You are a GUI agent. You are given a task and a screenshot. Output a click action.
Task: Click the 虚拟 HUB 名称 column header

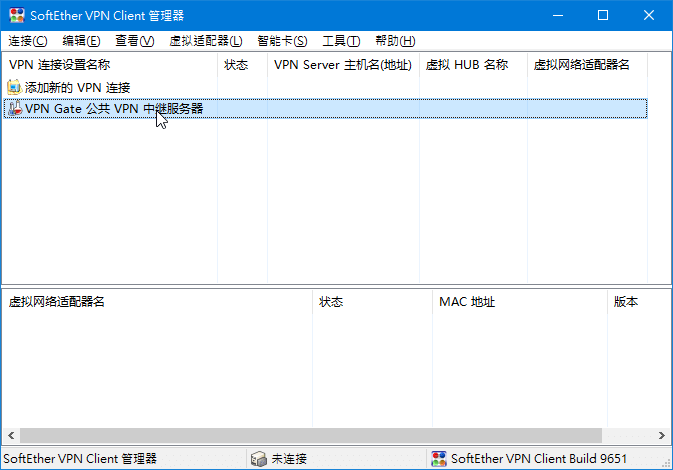click(x=467, y=65)
